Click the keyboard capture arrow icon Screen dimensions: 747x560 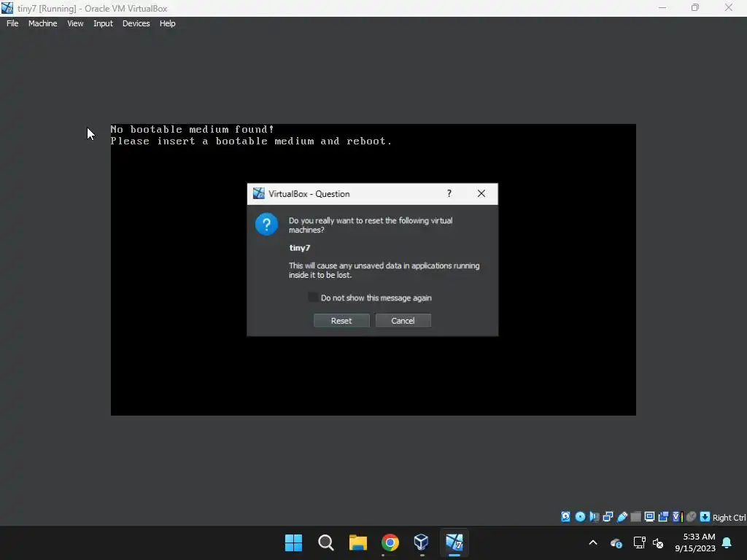(705, 517)
